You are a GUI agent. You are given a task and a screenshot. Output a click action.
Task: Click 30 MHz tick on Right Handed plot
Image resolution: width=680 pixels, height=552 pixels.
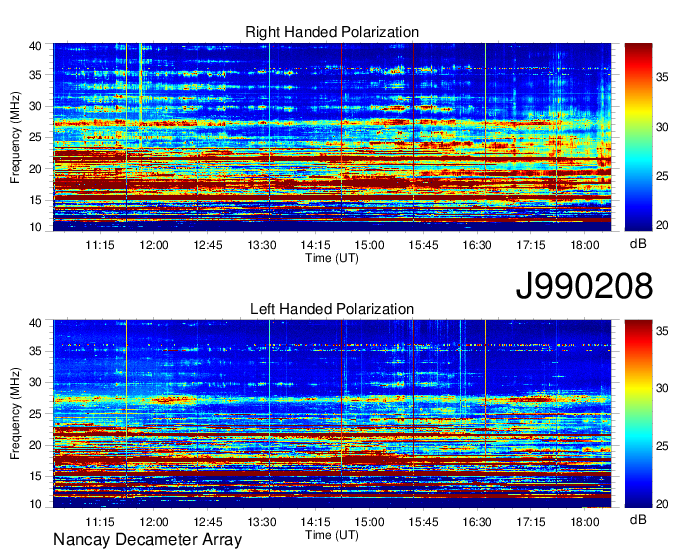35,106
